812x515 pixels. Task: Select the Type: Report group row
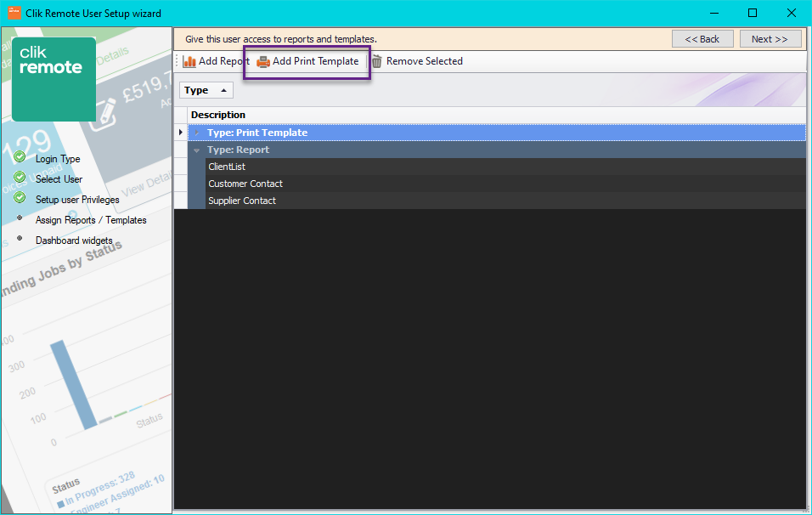pos(497,150)
